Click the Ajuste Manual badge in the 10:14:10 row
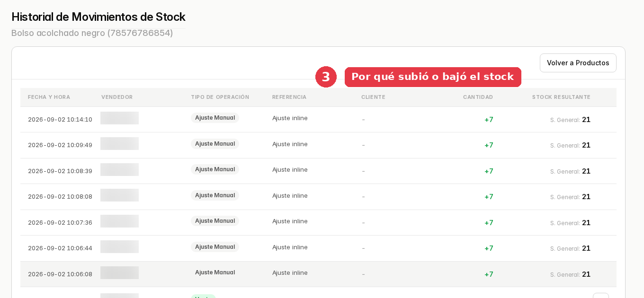The image size is (644, 298). tap(215, 118)
